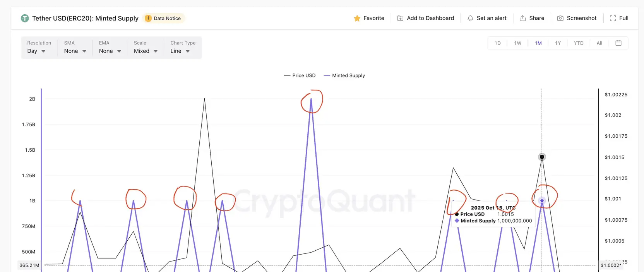Toggle Minted Supply series in legend
Viewport: 644px width, 272px height.
click(344, 75)
